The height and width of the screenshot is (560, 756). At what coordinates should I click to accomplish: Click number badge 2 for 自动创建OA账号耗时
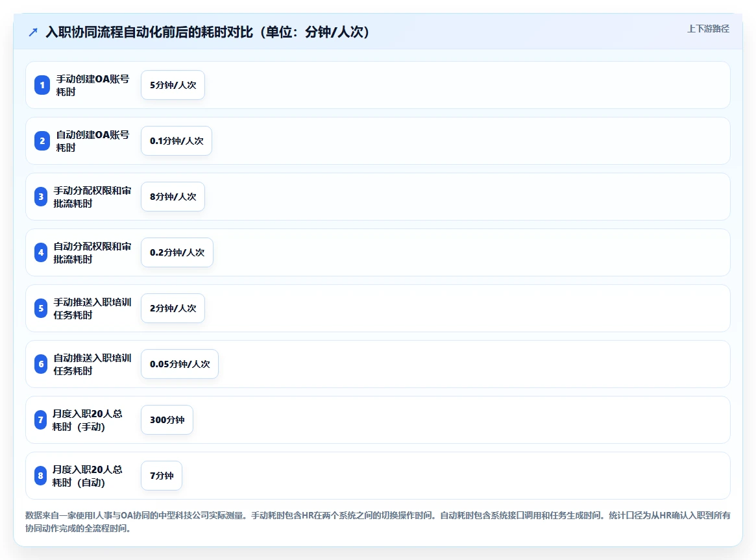point(42,141)
